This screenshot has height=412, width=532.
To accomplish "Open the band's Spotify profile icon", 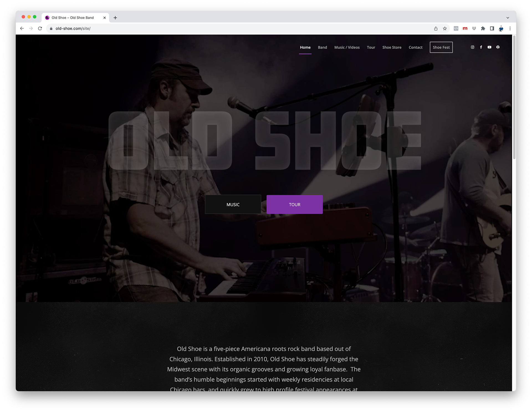I will click(x=498, y=47).
